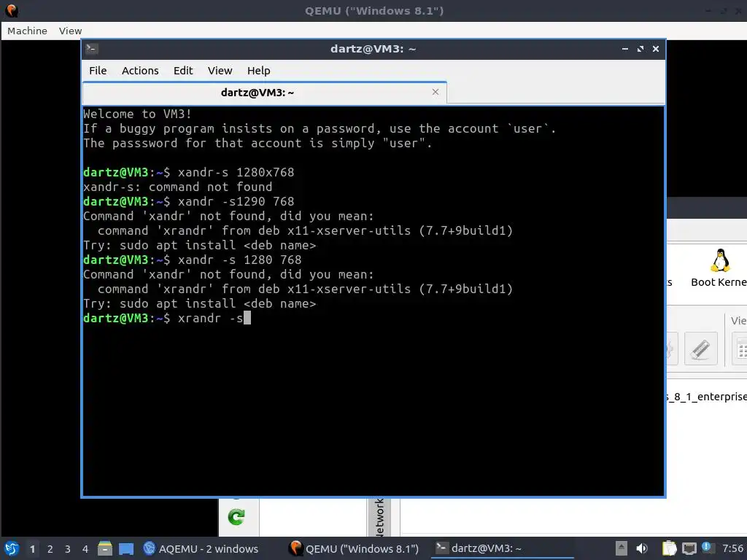Maximize the terminal window

pos(640,49)
